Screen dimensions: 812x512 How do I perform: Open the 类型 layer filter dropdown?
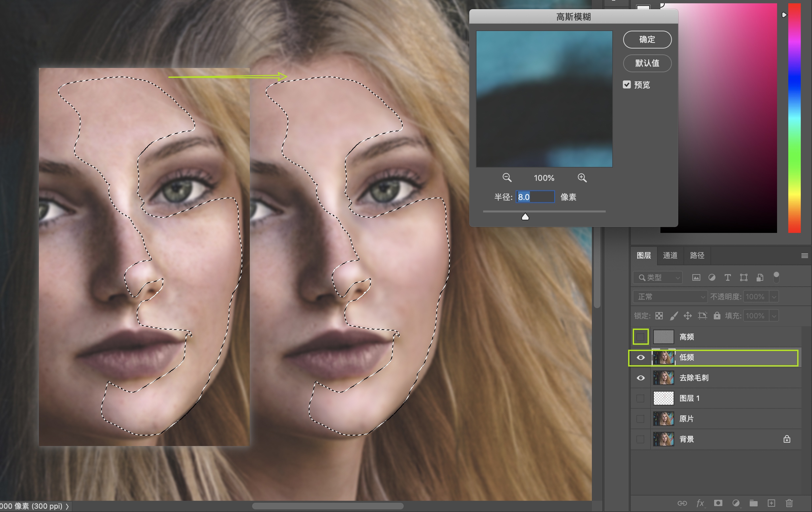[658, 277]
